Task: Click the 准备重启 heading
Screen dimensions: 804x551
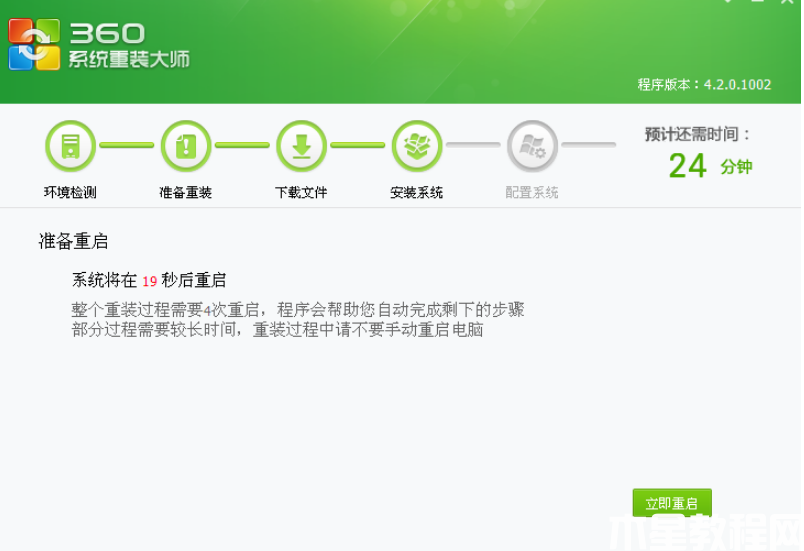Action: click(x=73, y=241)
